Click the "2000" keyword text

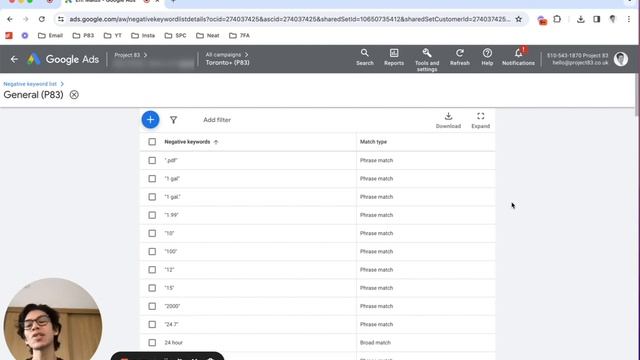(x=172, y=306)
